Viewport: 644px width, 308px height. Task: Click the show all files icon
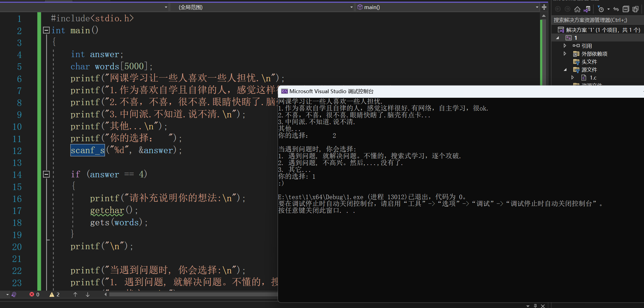635,9
